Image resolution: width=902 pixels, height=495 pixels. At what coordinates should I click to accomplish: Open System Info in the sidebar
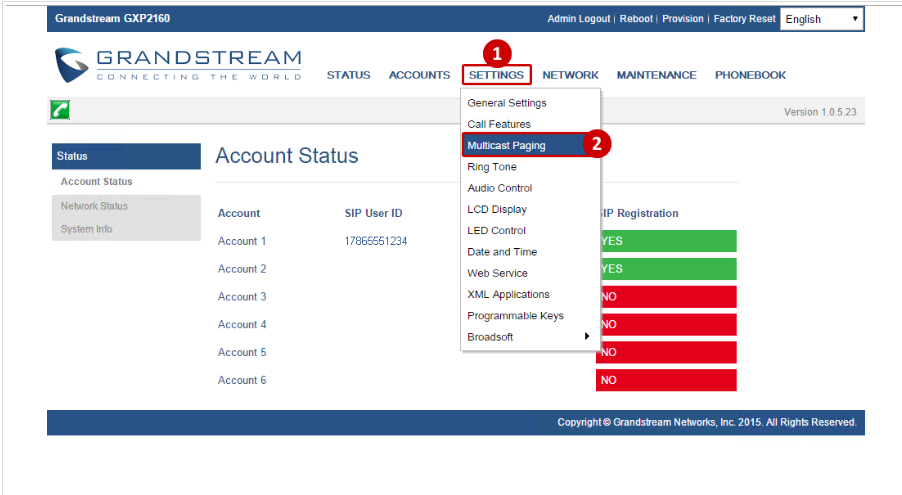click(x=86, y=229)
